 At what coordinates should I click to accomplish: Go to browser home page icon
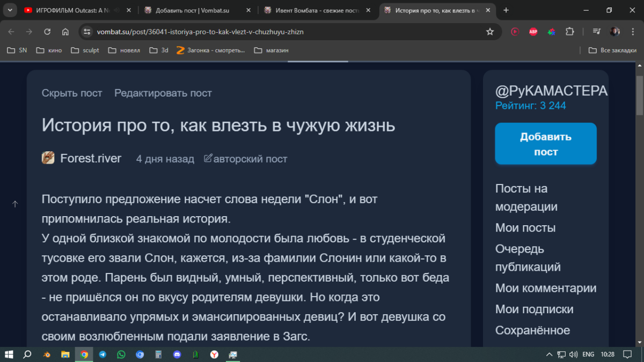tap(65, 32)
